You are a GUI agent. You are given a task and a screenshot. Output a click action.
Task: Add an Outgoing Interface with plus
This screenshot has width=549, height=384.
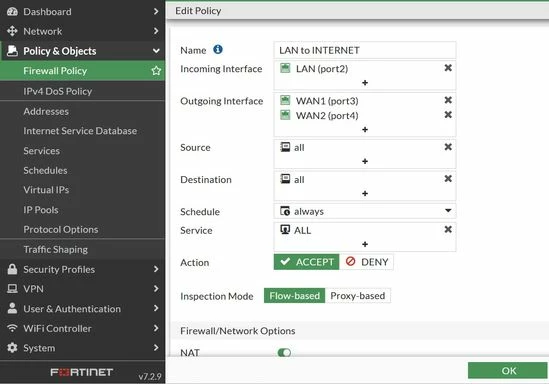[365, 130]
